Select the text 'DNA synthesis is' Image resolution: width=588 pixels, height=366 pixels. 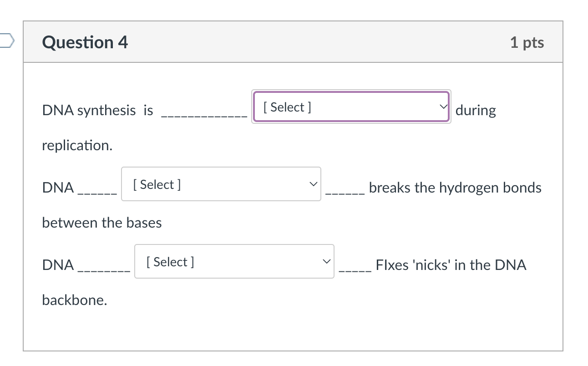(x=97, y=110)
